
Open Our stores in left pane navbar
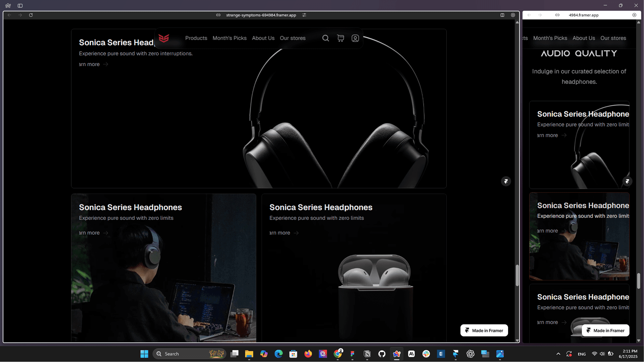[293, 38]
